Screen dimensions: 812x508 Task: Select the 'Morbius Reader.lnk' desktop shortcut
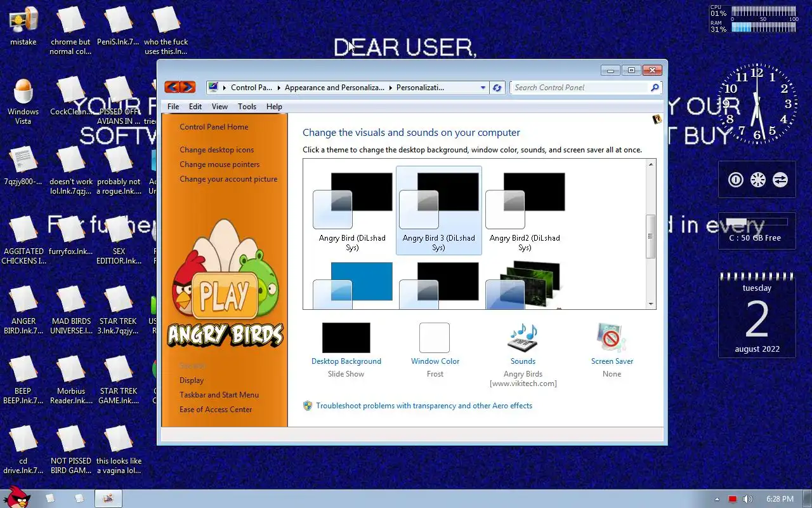70,379
